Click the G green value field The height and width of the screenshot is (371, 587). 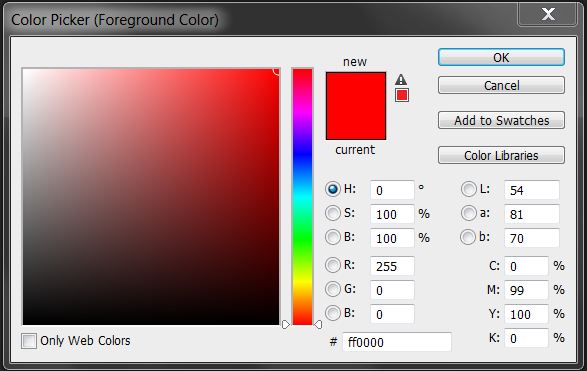coord(392,290)
